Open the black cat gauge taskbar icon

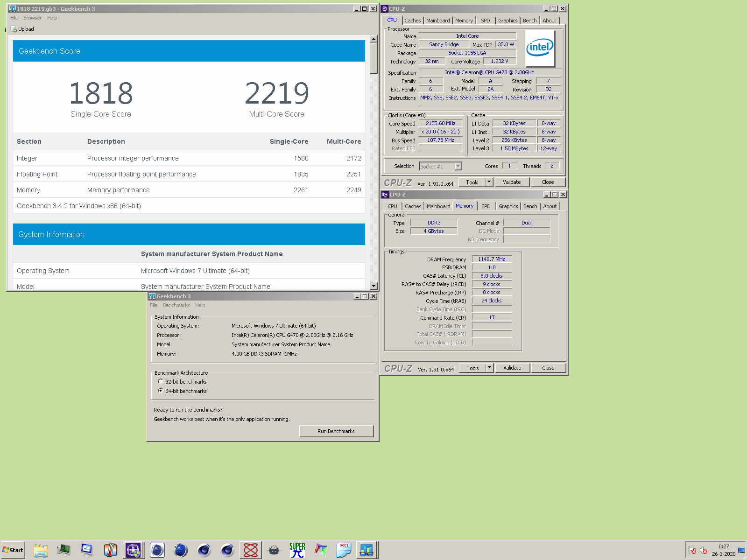[x=274, y=550]
